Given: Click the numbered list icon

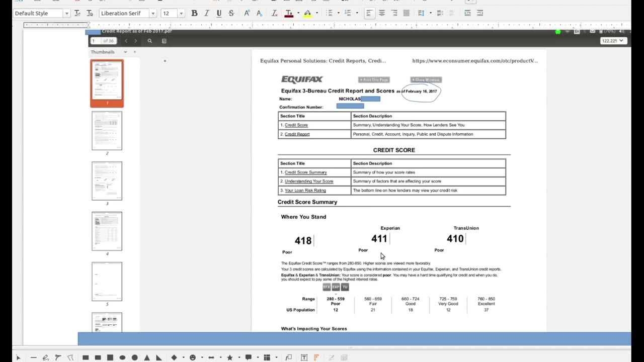Looking at the screenshot, I should click(x=348, y=13).
